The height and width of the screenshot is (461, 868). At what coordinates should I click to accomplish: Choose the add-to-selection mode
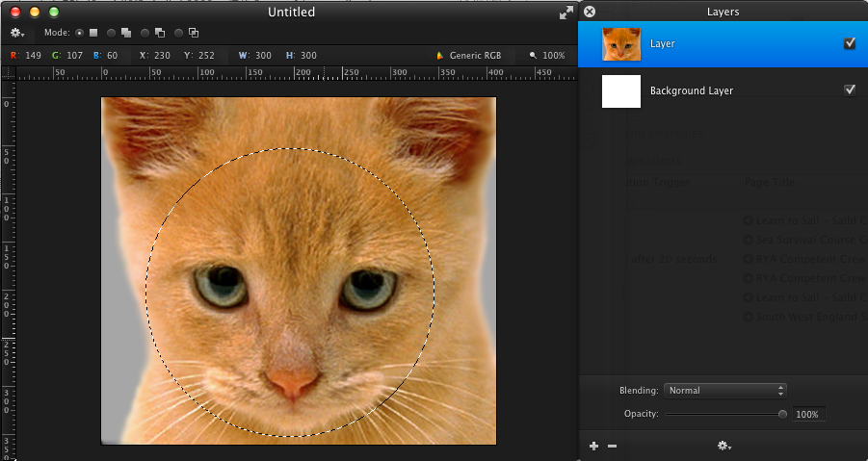(x=113, y=33)
